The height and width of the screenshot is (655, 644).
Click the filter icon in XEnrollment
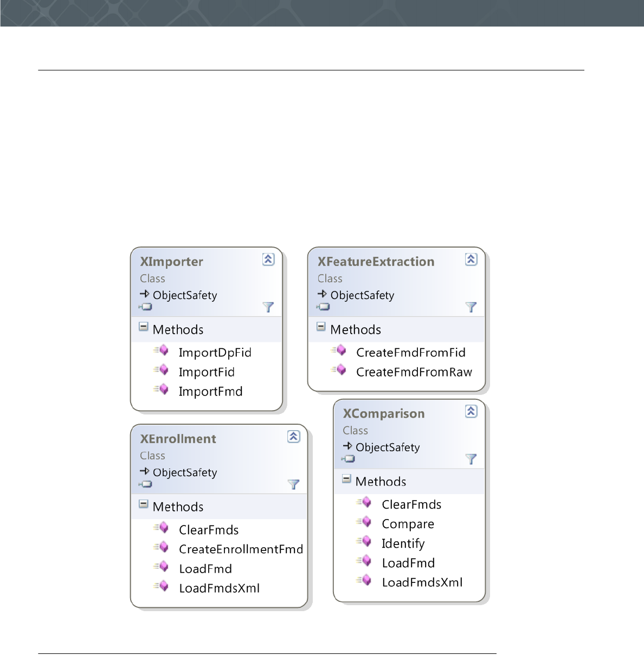293,484
